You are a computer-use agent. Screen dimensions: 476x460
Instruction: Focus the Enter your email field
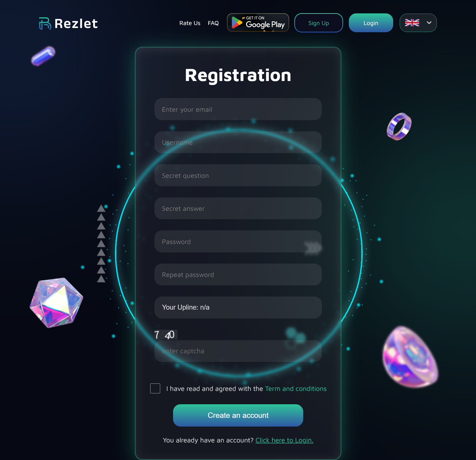click(x=238, y=109)
